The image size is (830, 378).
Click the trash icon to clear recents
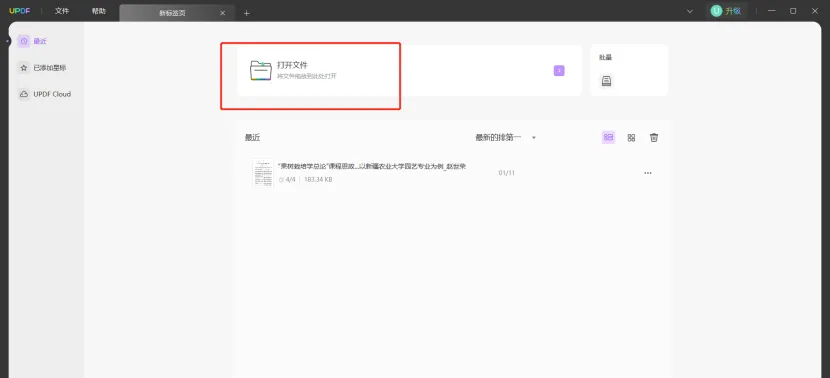pos(654,138)
